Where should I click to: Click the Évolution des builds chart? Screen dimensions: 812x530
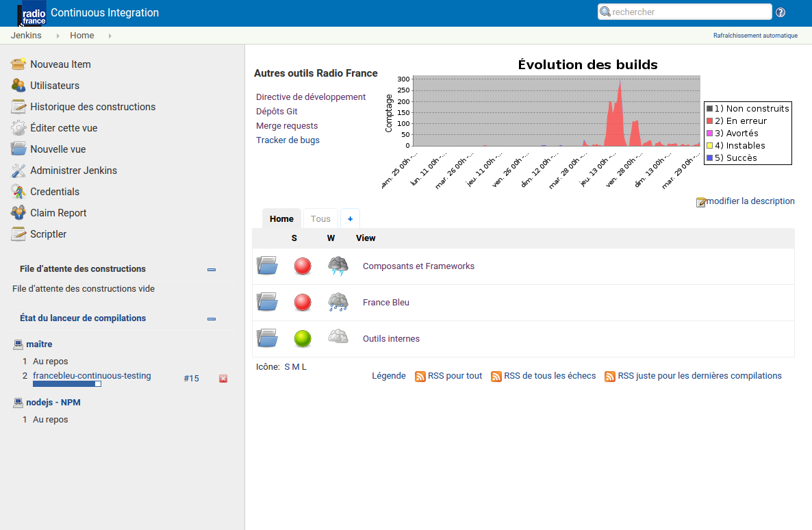point(587,123)
